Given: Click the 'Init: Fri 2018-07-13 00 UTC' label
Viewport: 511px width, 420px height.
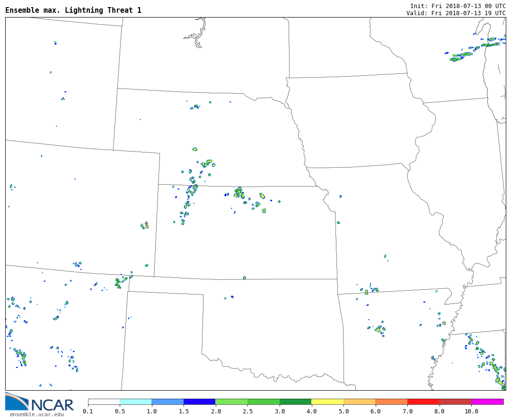Looking at the screenshot, I should coord(458,6).
